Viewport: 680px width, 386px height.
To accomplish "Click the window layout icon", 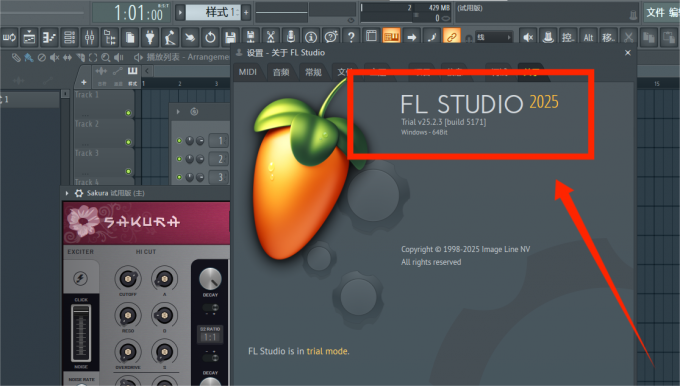I will 371,36.
